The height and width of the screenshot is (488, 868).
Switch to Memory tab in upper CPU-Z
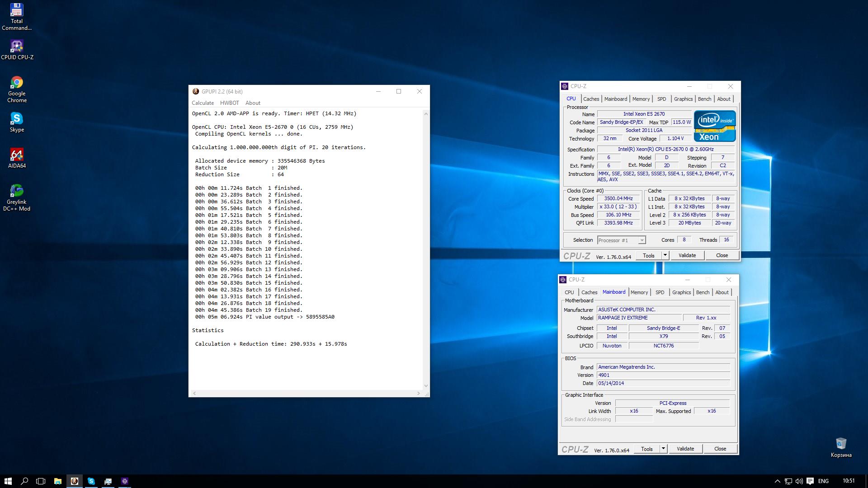click(641, 99)
